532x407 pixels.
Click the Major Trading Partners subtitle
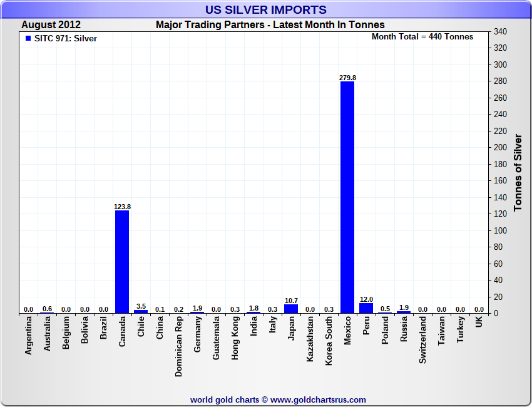(270, 25)
